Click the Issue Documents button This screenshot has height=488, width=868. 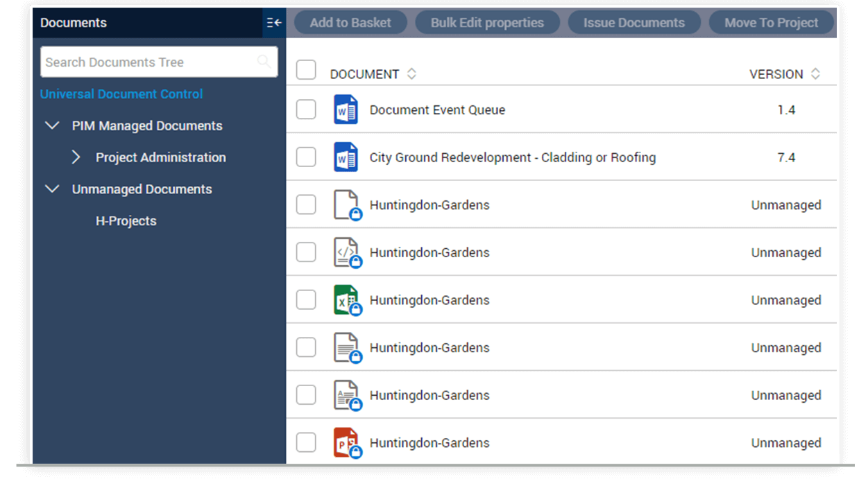click(x=634, y=23)
